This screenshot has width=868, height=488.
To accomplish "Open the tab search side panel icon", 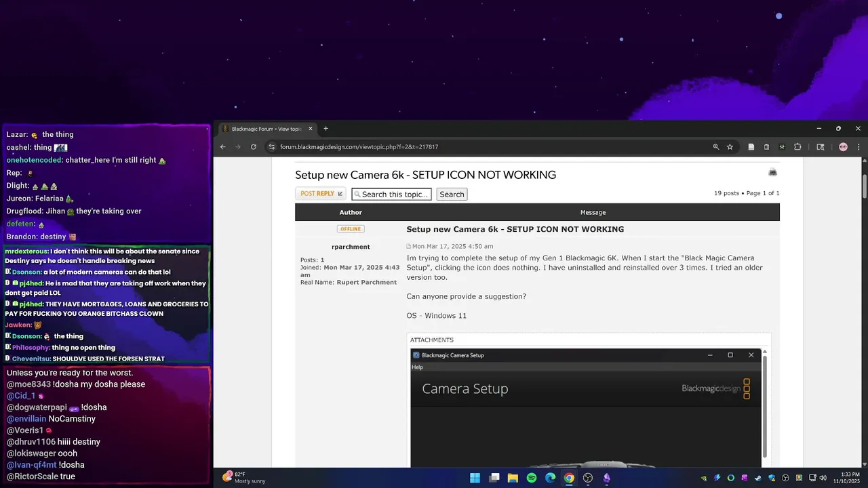I will [820, 146].
